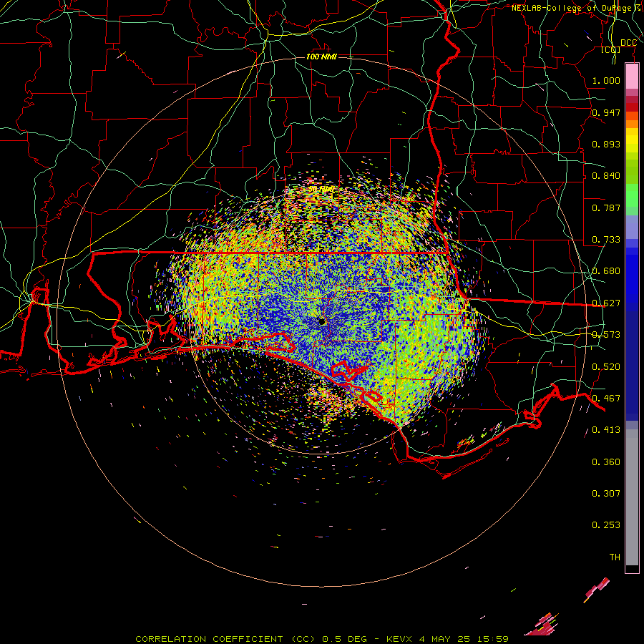Select the 0.573 scale value
This screenshot has width=644, height=644.
606,335
